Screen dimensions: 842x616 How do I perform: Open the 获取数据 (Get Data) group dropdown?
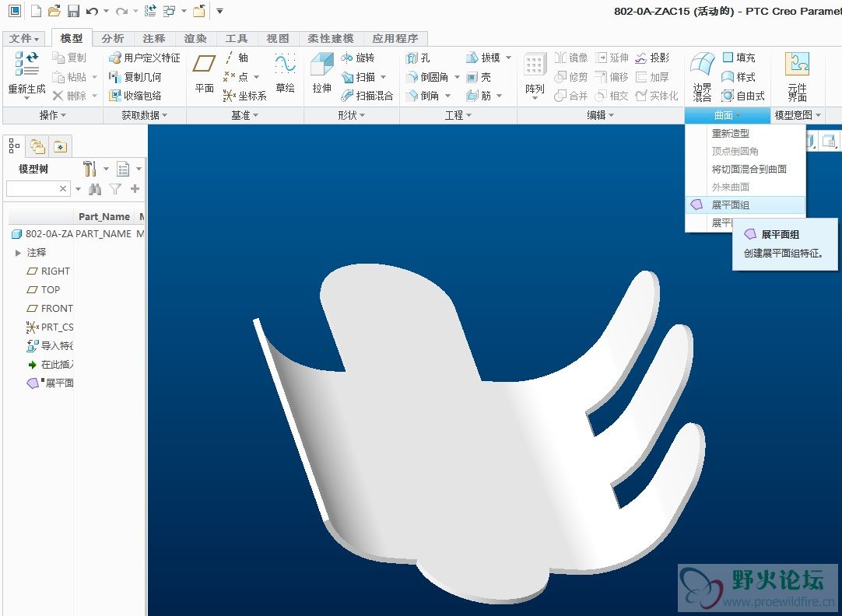point(145,115)
